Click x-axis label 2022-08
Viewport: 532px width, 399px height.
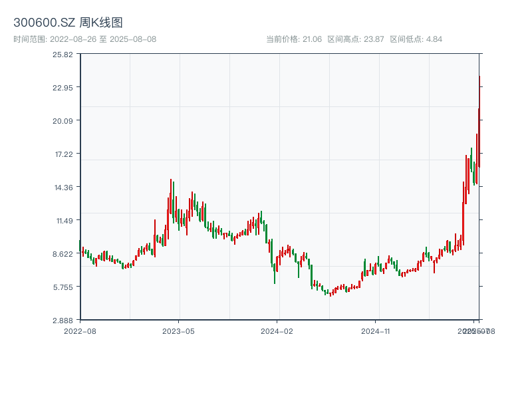80,331
